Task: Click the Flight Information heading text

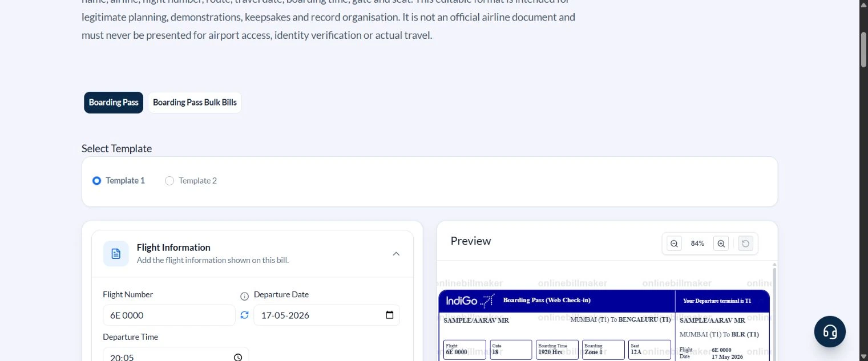Action: coord(173,248)
